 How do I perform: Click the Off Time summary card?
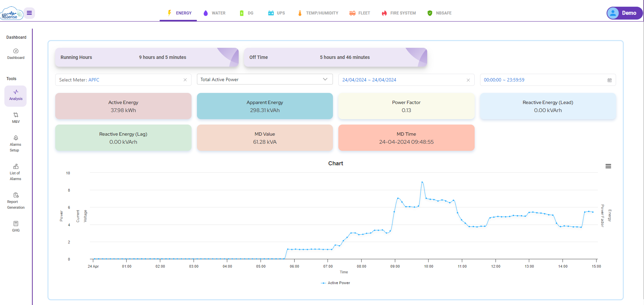[x=335, y=57]
